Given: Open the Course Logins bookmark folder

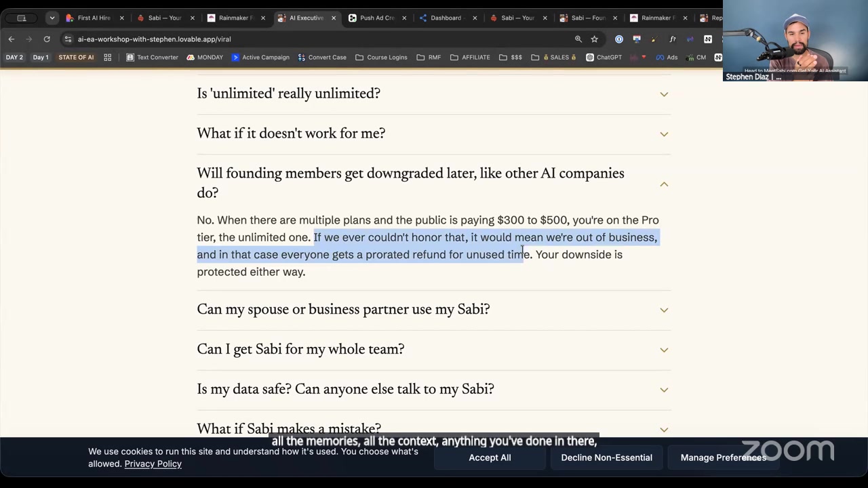Looking at the screenshot, I should point(381,58).
